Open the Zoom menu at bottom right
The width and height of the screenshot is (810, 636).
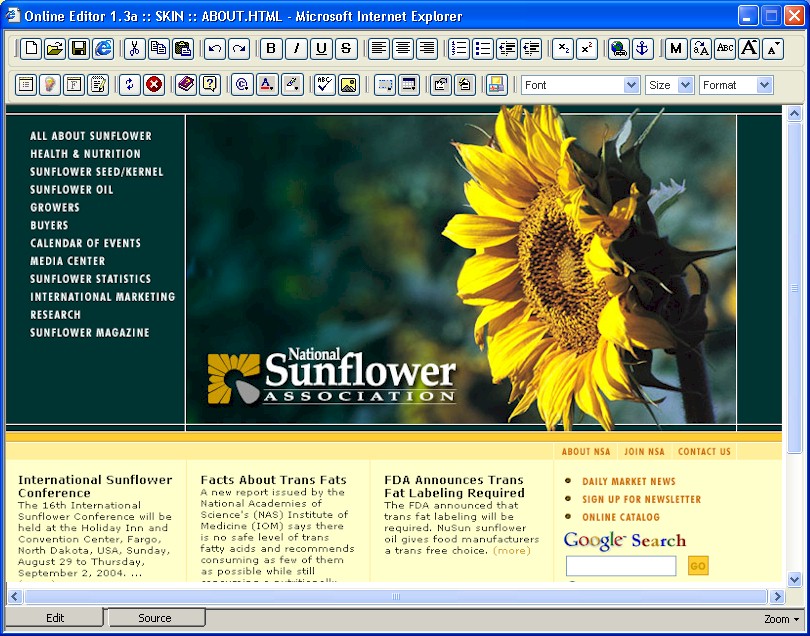[x=782, y=618]
